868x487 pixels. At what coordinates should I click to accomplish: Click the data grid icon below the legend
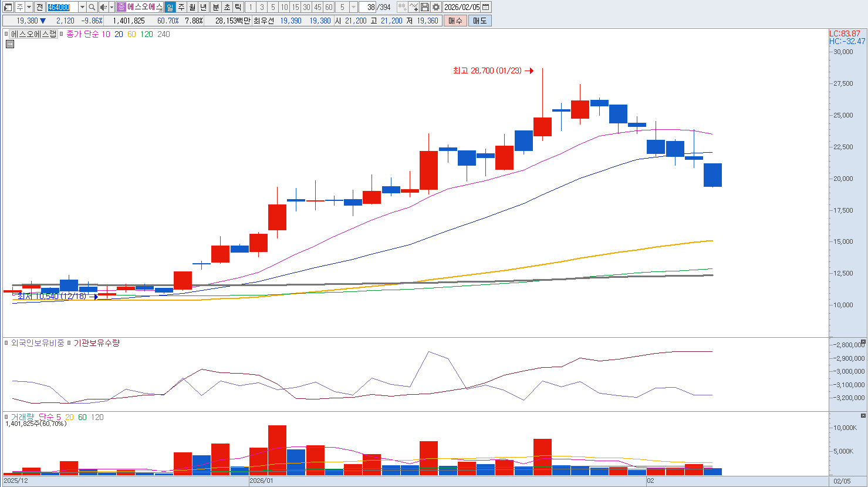(x=10, y=44)
